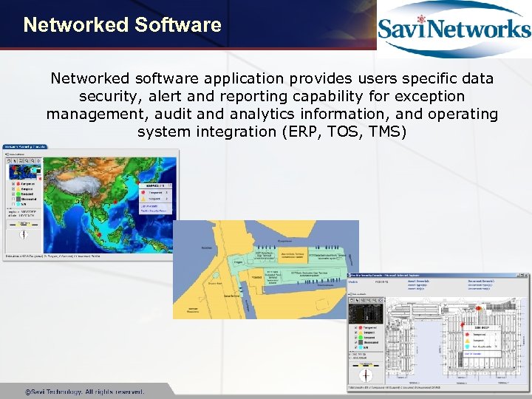
Task: Click full-extent icon in map console toolbar
Action: point(38,161)
